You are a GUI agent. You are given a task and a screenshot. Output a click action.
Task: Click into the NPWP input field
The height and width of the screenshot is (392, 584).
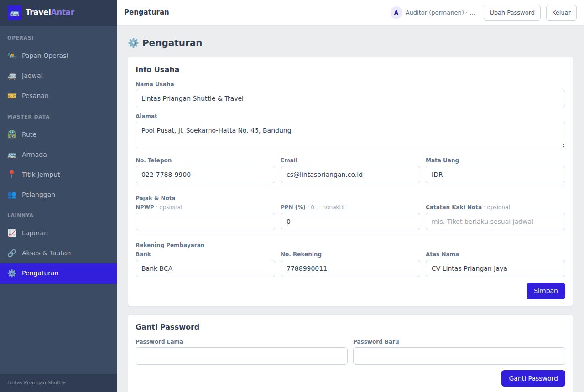tap(205, 222)
